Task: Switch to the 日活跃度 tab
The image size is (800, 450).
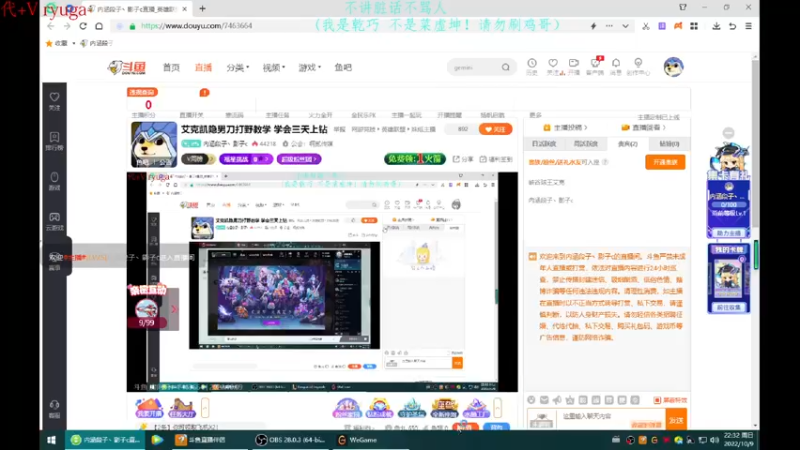Action: point(544,144)
